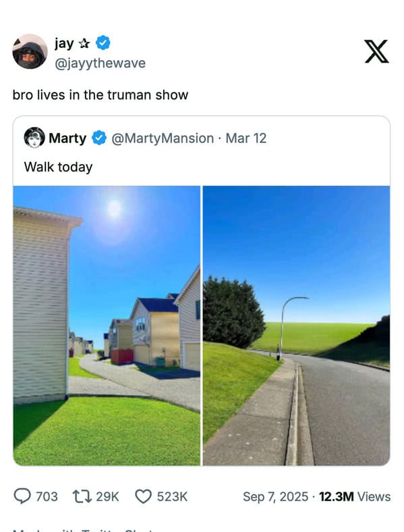Viewport: 404px width, 532px height.
Task: Click the Sep 7, 2025 timestamp
Action: [x=276, y=497]
